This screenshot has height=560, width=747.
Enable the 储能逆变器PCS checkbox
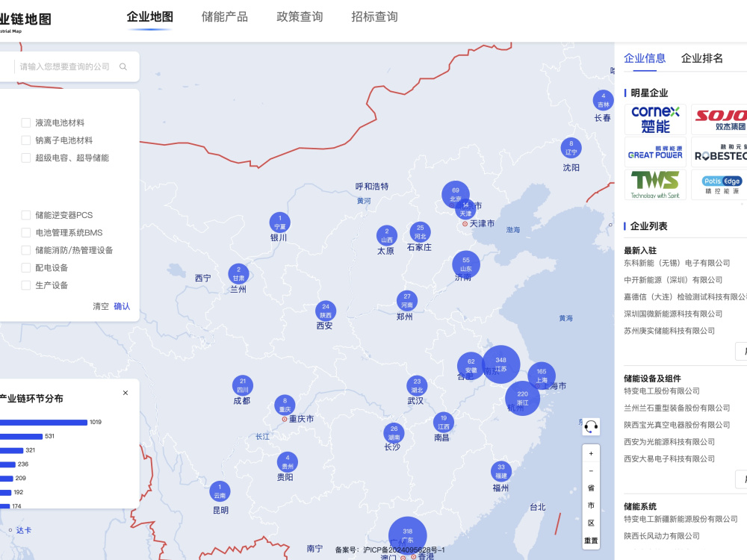26,215
